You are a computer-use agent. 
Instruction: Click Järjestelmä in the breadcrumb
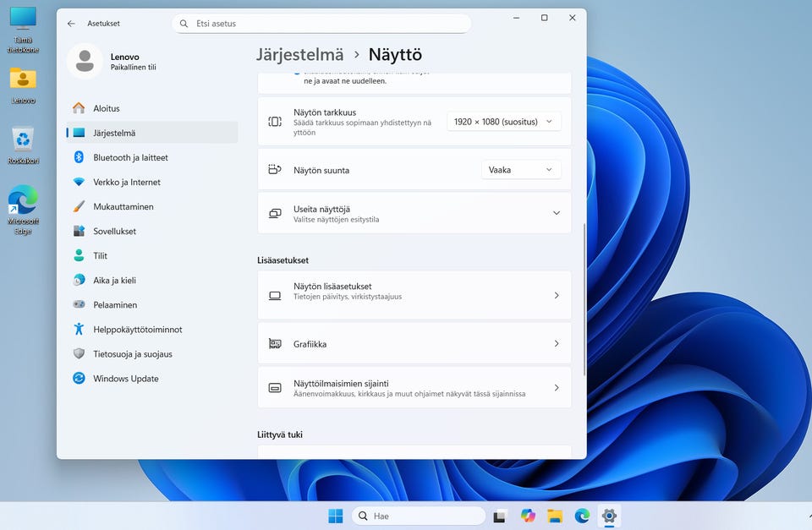(300, 55)
